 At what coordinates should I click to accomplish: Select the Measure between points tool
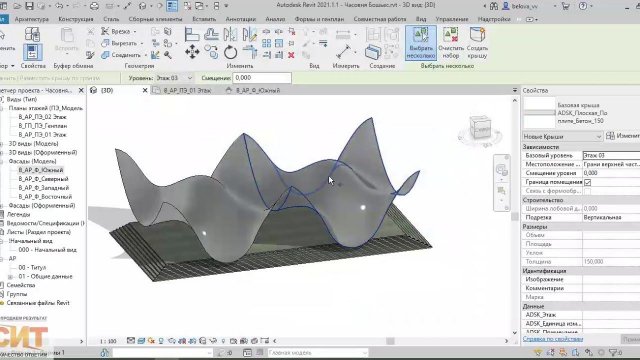343,52
